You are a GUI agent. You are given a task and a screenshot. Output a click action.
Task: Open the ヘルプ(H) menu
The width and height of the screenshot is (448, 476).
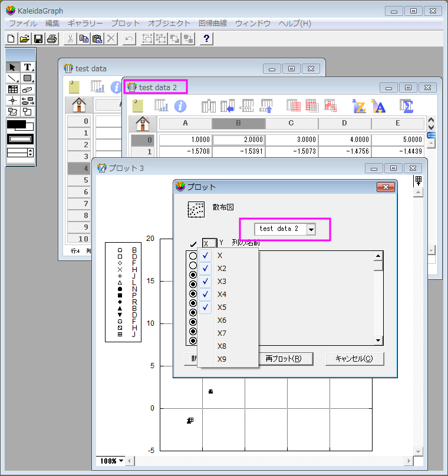[295, 24]
